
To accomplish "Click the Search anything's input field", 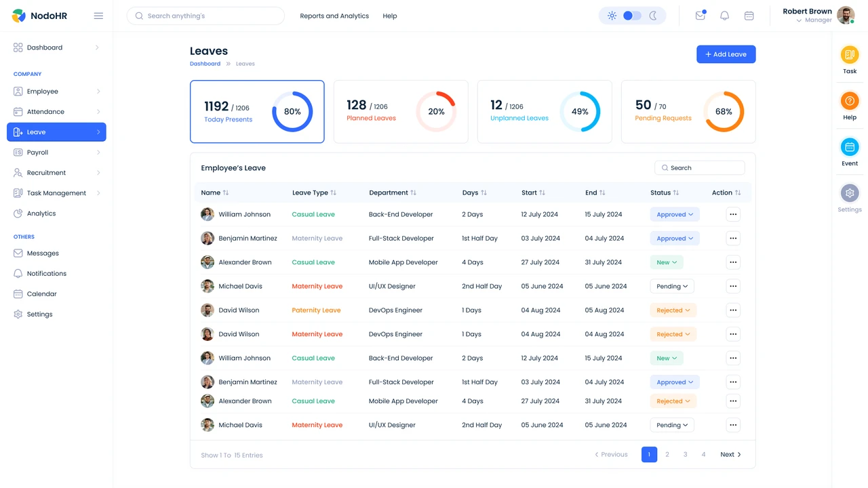I will pyautogui.click(x=205, y=16).
